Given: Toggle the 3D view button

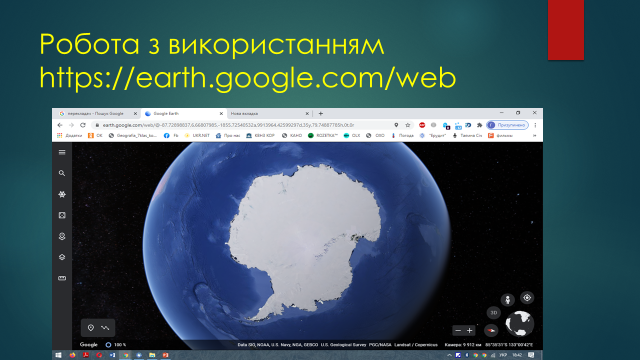Looking at the screenshot, I should tap(493, 313).
